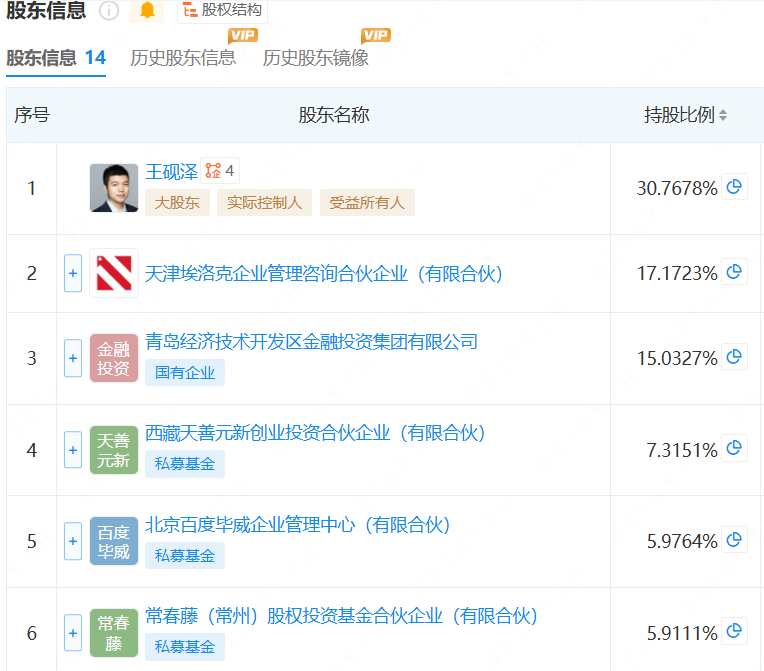Switch to the 历史股东信息 tab
Viewport: 764px width, 671px height.
(183, 58)
